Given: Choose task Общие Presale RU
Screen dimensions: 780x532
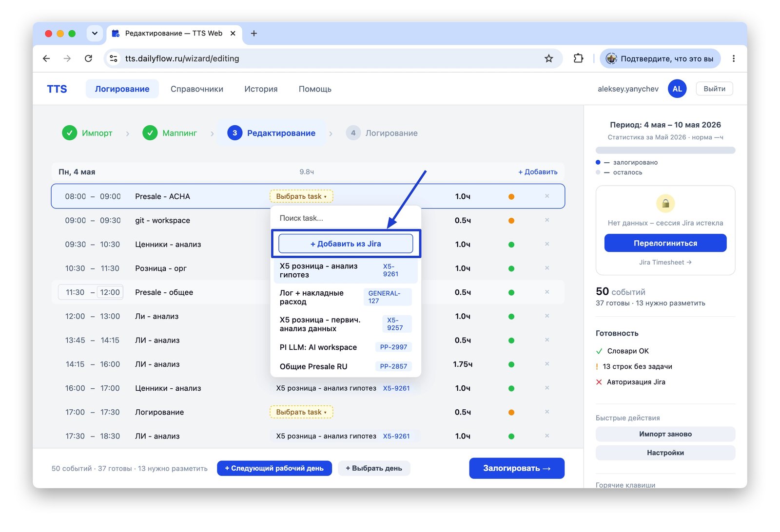Looking at the screenshot, I should pos(346,366).
